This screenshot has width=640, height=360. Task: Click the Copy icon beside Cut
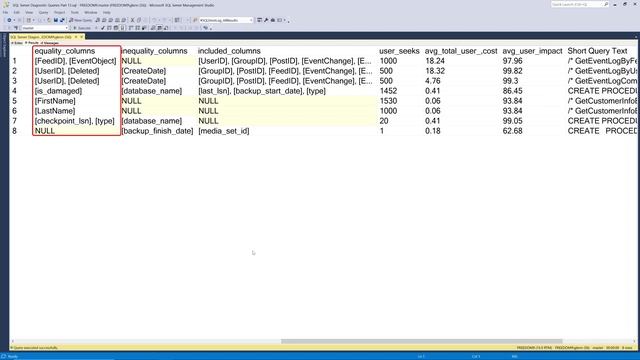coord(139,20)
